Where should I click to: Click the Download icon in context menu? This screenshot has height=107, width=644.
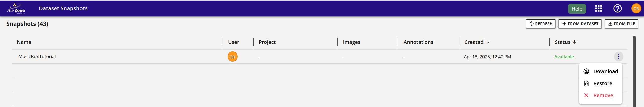[x=586, y=71]
